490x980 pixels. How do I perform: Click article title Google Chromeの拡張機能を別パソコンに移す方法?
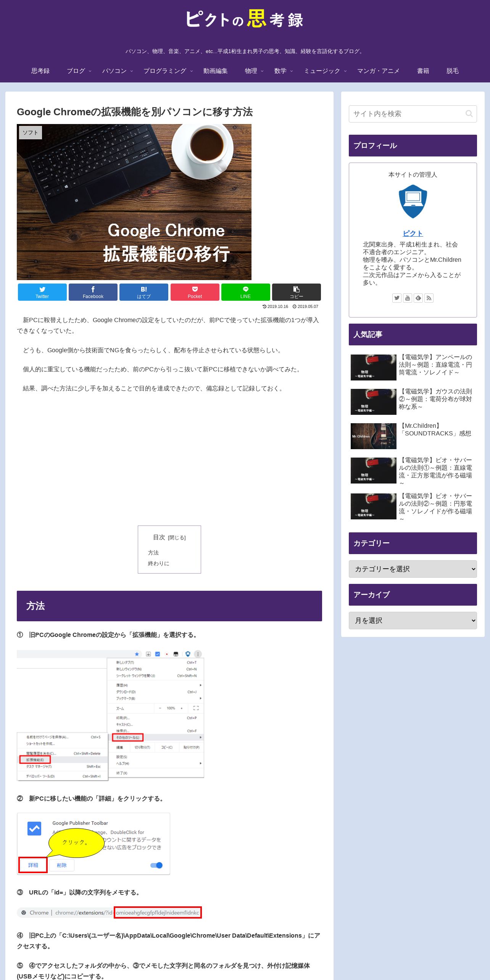135,112
